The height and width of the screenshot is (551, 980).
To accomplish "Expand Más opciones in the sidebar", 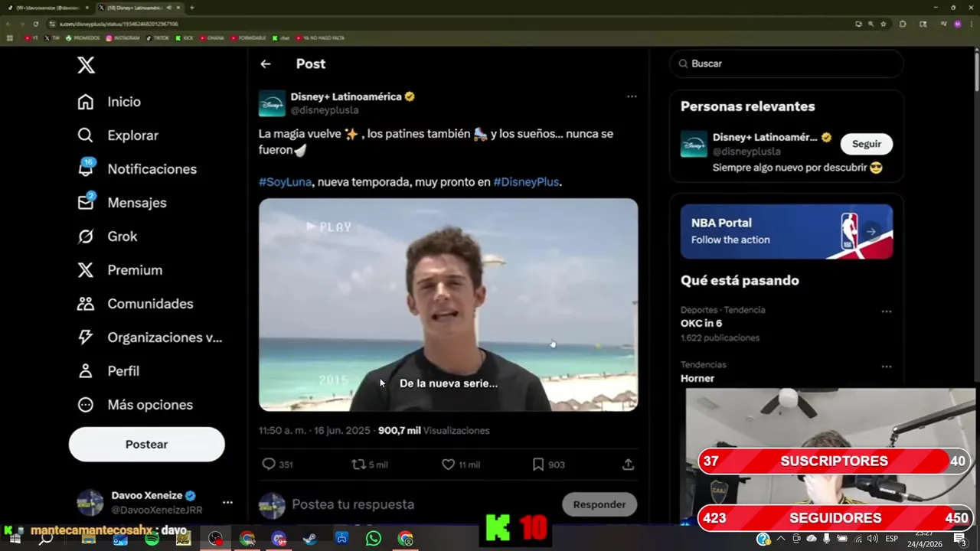I will tap(135, 405).
